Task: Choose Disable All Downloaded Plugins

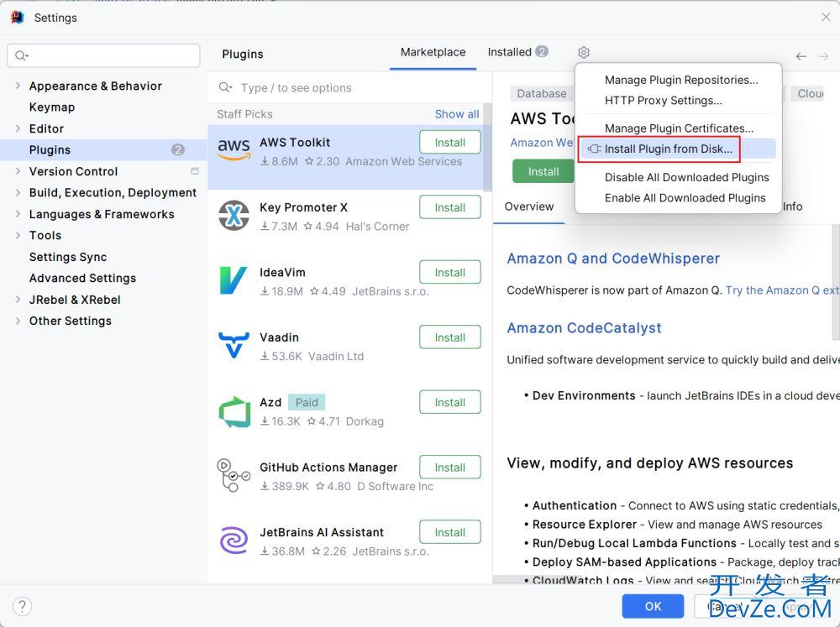Action: [686, 177]
